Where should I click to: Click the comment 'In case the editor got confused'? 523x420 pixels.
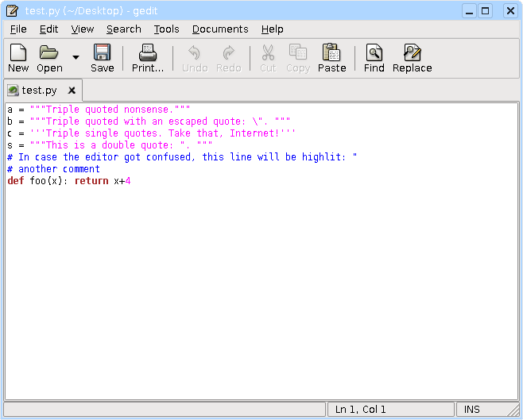tap(182, 157)
